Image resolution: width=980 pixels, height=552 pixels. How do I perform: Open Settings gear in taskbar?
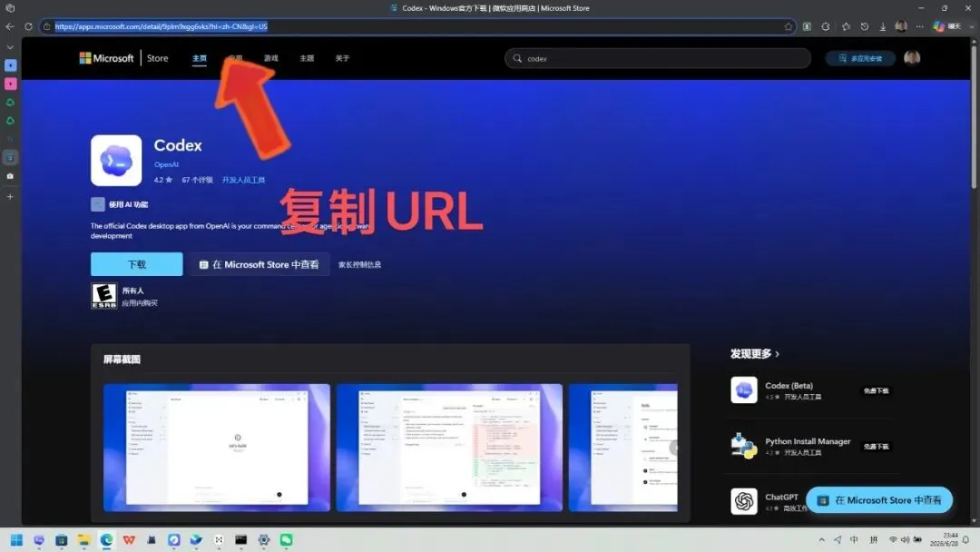point(264,539)
